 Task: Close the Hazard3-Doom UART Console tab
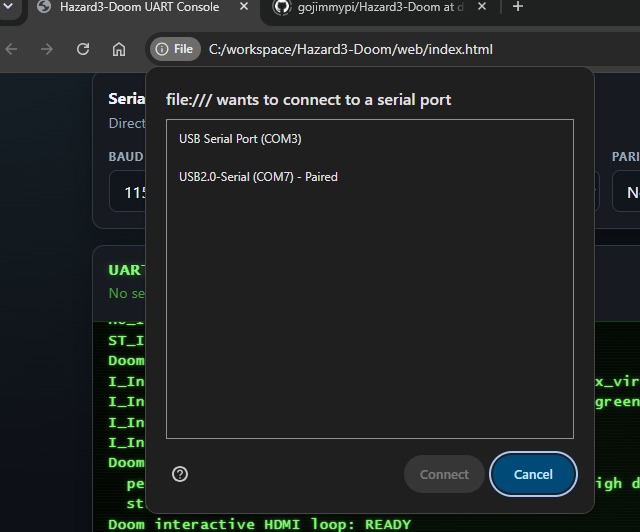pos(244,7)
